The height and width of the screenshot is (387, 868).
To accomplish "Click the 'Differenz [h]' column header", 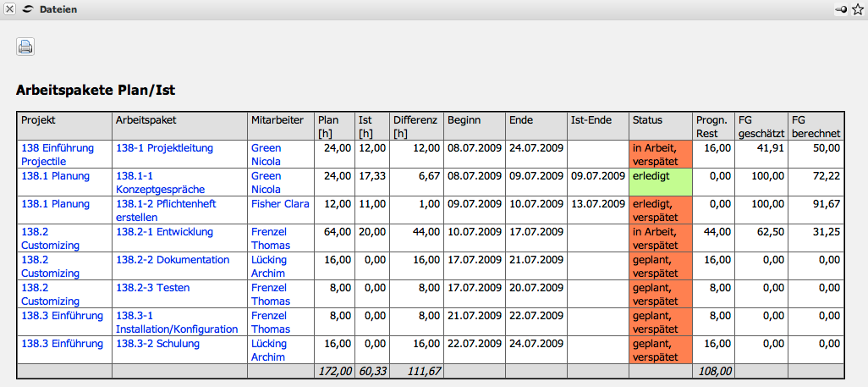I will (417, 126).
